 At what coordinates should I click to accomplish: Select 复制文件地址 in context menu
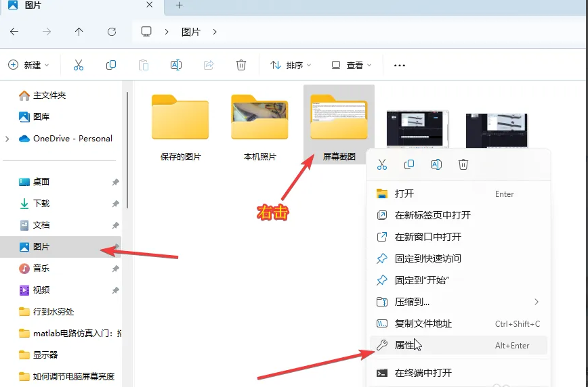click(x=423, y=323)
